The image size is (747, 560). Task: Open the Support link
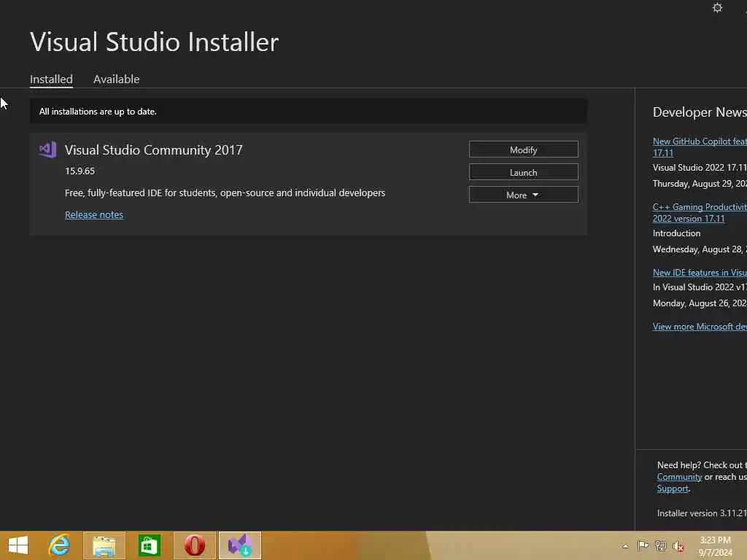click(x=673, y=488)
